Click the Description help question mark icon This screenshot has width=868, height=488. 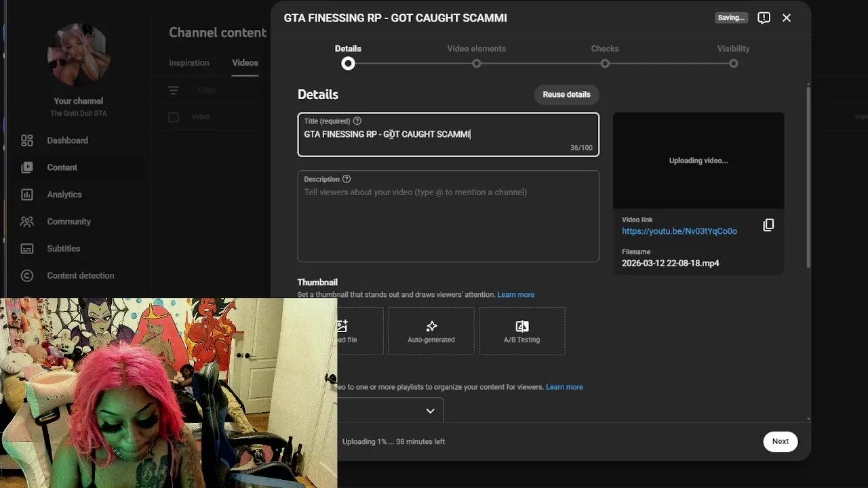click(x=347, y=180)
